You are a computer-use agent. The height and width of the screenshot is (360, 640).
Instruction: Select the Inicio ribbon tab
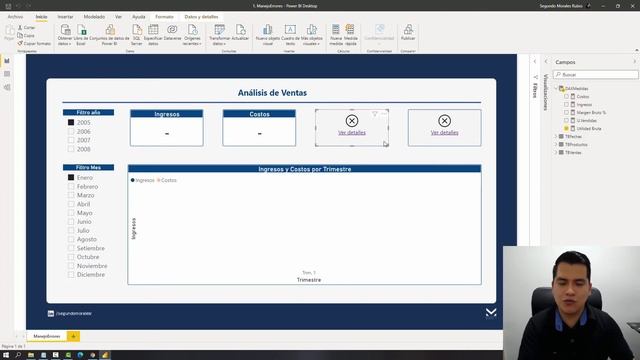pos(41,17)
